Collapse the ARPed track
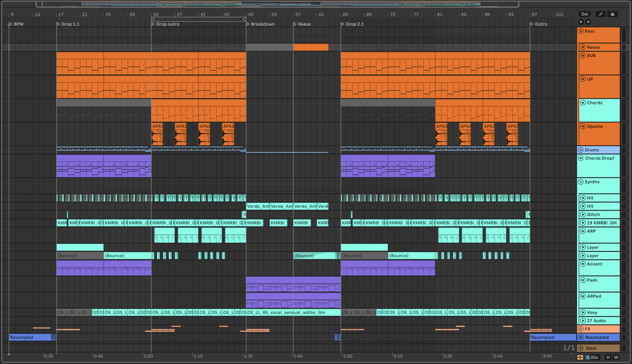The width and height of the screenshot is (632, 364). (583, 296)
